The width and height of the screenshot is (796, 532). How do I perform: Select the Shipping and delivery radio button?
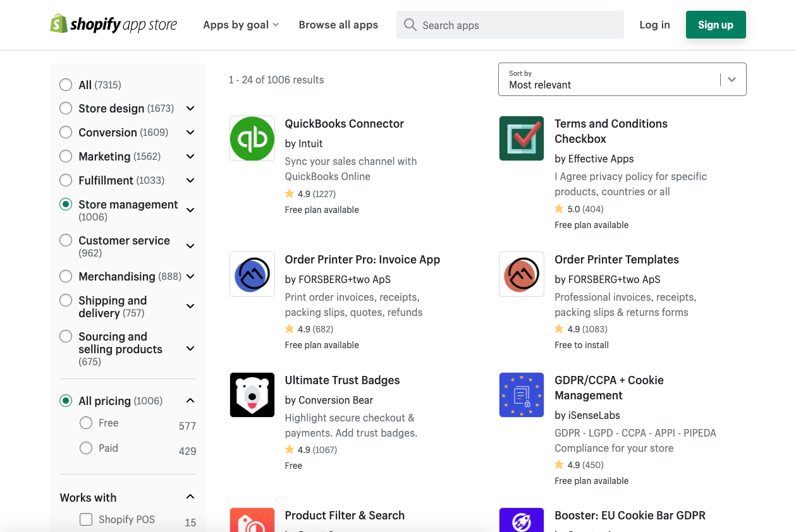66,300
